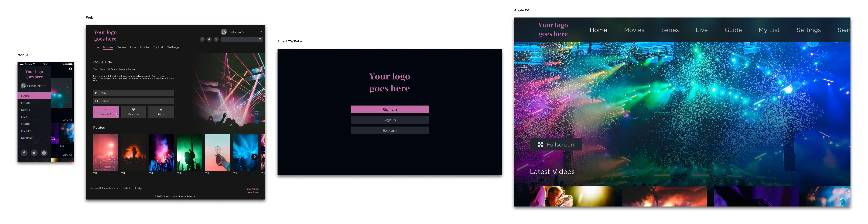Image resolution: width=868 pixels, height=224 pixels.
Task: Click the Web header Twitter icon
Action: (x=209, y=39)
